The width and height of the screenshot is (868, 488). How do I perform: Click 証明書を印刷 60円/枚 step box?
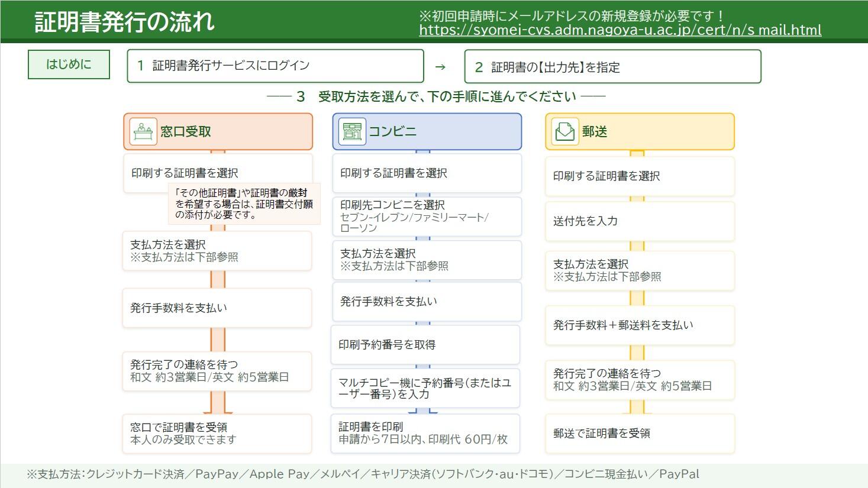tap(425, 434)
